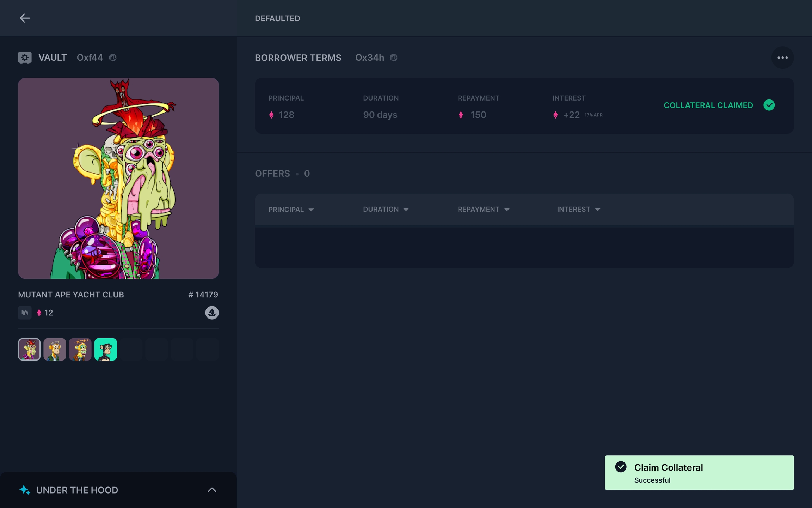
Task: Dismiss the Claim Collateral success toast
Action: [699, 473]
